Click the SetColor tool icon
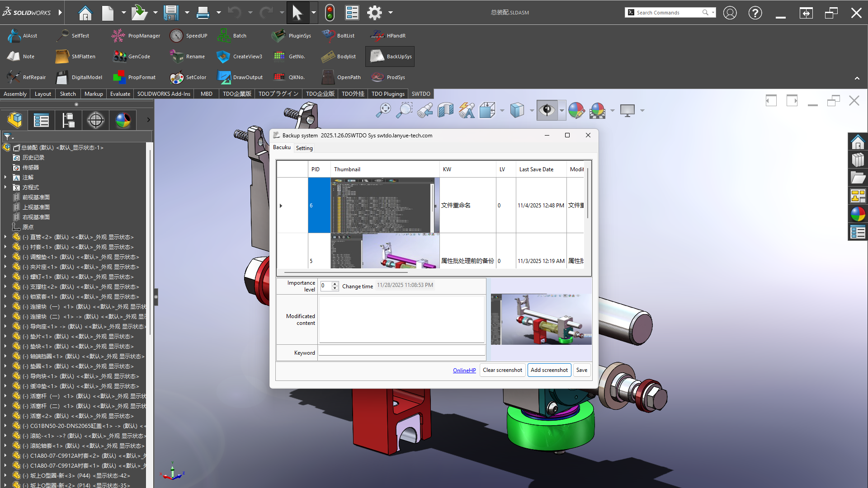 tap(177, 77)
